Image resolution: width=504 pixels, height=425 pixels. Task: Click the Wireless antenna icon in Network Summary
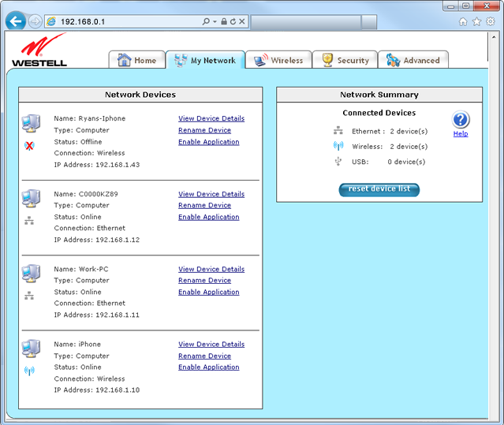pos(338,146)
